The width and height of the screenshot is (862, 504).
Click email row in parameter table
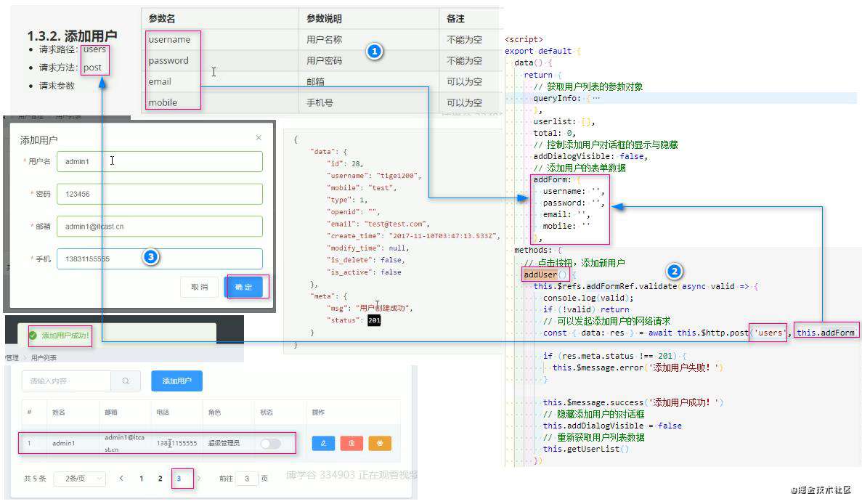322,81
